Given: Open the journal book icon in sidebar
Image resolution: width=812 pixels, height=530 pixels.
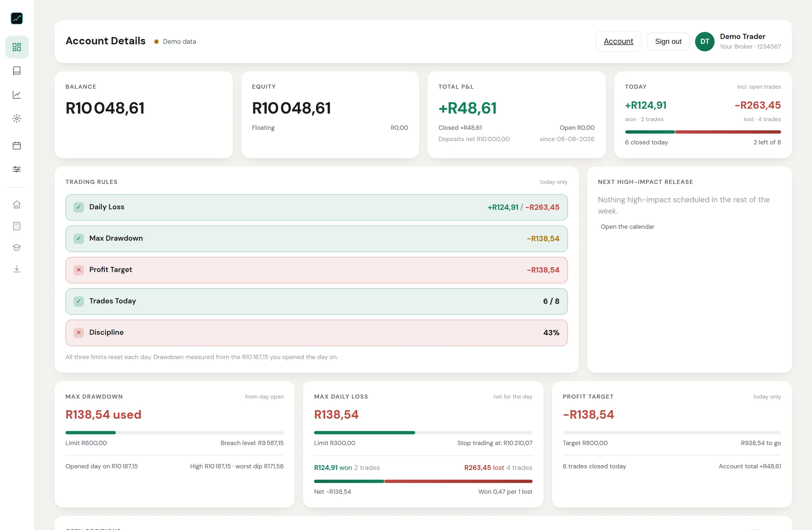Looking at the screenshot, I should [x=17, y=70].
